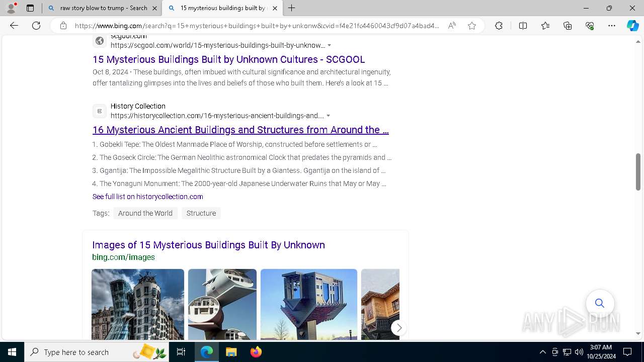Open the browser profile icon
The height and width of the screenshot is (362, 644).
11,8
